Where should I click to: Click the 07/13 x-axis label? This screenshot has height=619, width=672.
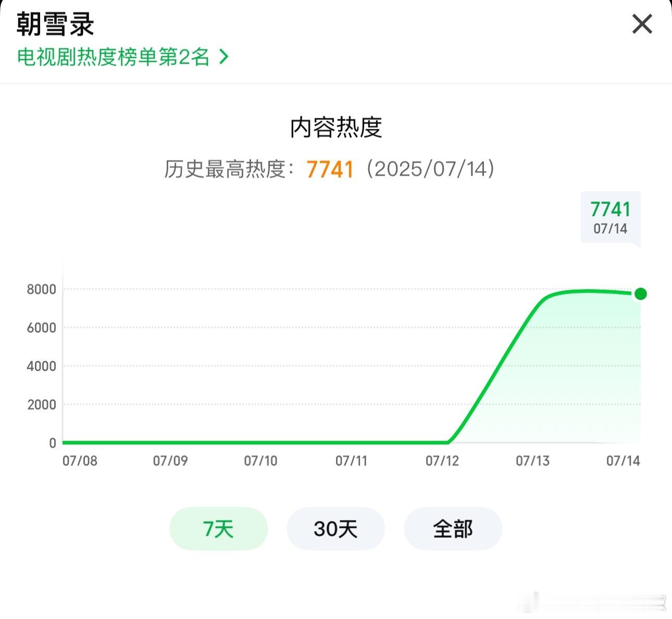pos(532,461)
